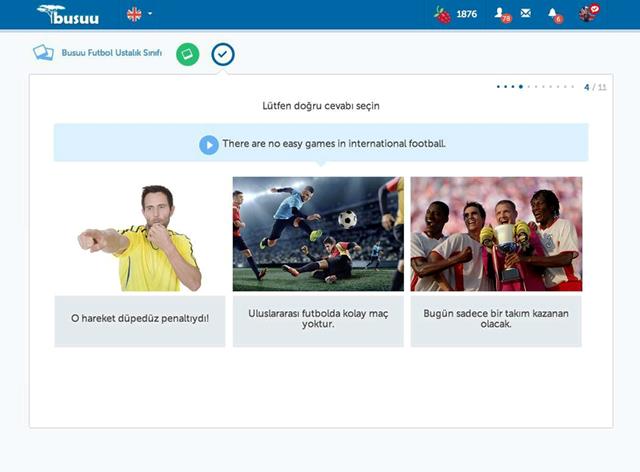The height and width of the screenshot is (472, 640).
Task: Click the current progress dot four
Action: pyautogui.click(x=521, y=87)
